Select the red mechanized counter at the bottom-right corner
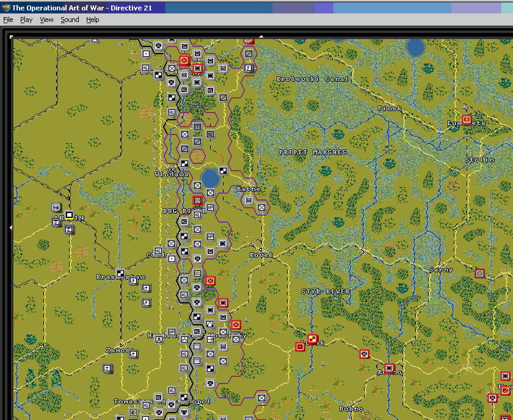This screenshot has height=420, width=513. (x=492, y=398)
